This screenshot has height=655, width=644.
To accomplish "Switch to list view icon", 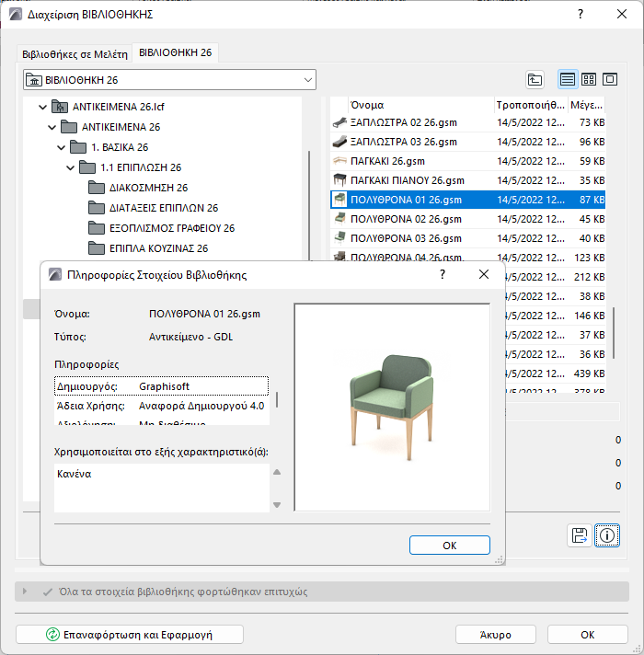I will (x=567, y=79).
